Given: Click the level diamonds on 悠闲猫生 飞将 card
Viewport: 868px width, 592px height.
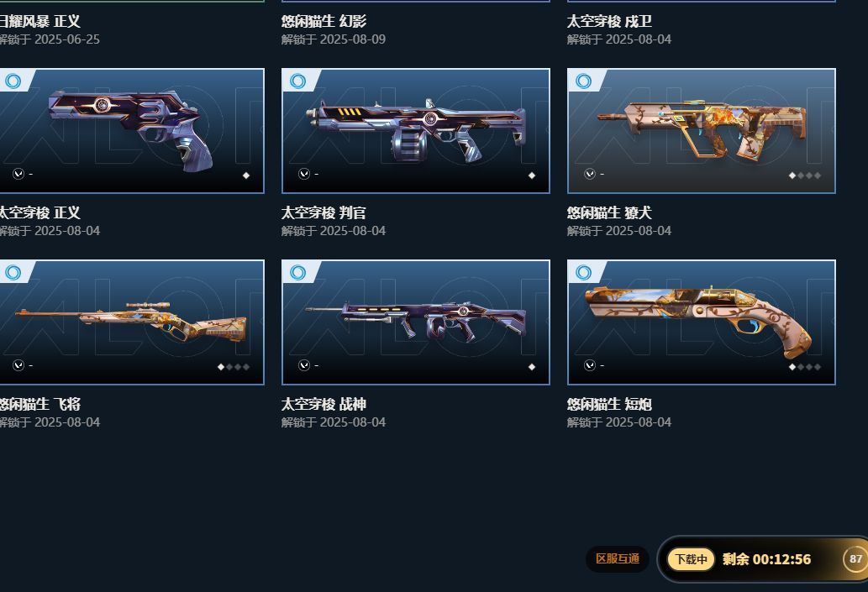Looking at the screenshot, I should [234, 367].
